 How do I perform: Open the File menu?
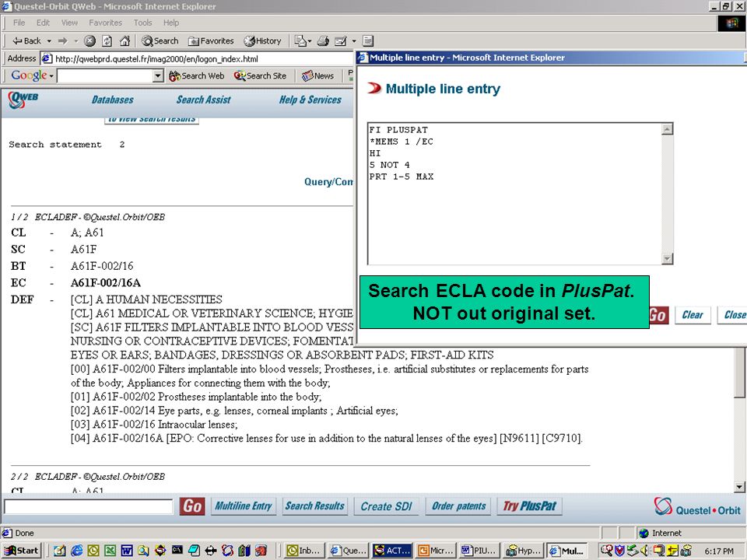[x=19, y=23]
